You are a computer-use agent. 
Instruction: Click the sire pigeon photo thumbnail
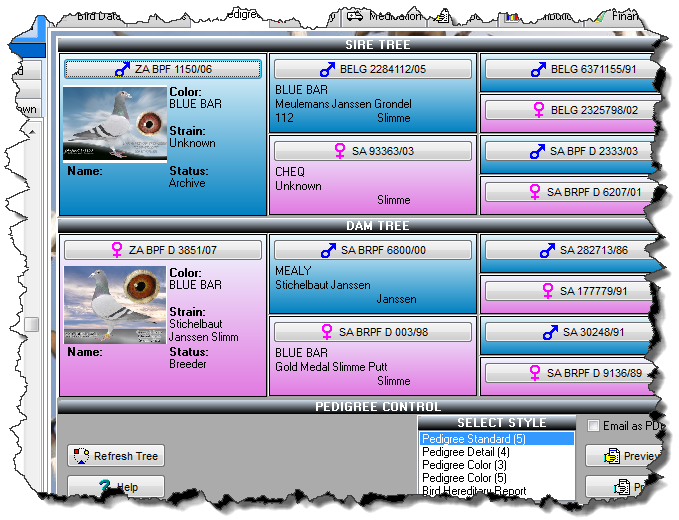click(x=115, y=124)
